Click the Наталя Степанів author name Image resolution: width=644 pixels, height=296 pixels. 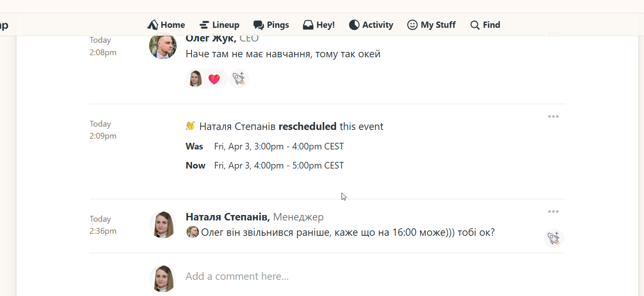point(227,217)
